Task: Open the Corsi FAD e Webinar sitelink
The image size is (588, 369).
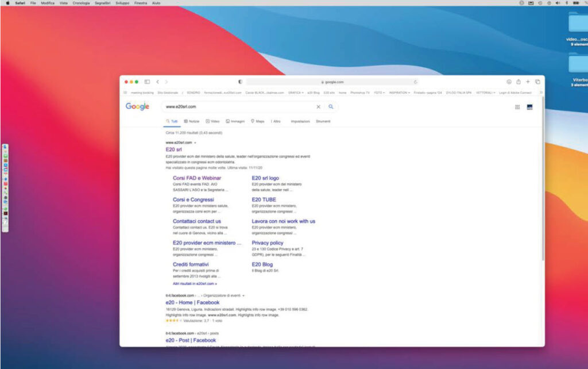Action: tap(197, 178)
